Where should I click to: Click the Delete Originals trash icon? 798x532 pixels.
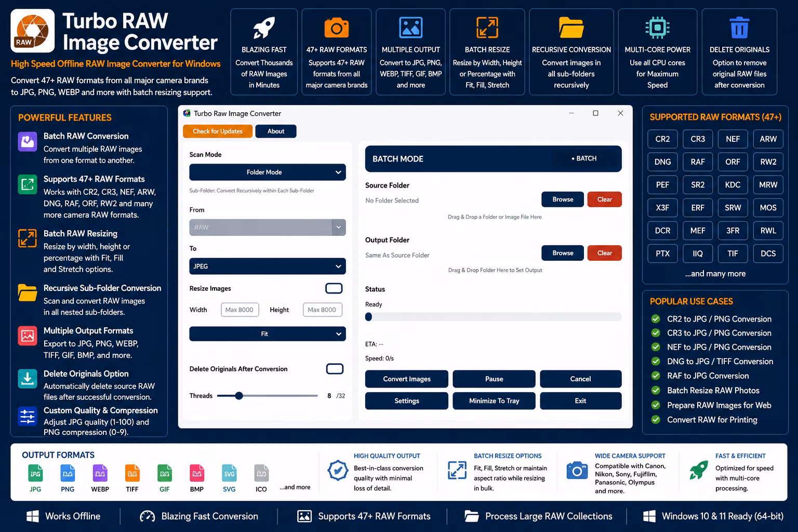[739, 28]
